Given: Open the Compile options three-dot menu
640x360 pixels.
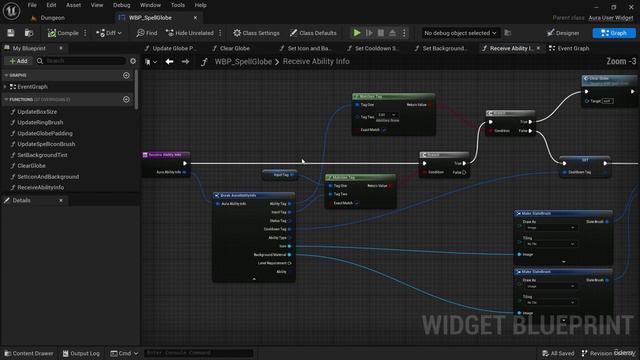Looking at the screenshot, I should click(85, 33).
